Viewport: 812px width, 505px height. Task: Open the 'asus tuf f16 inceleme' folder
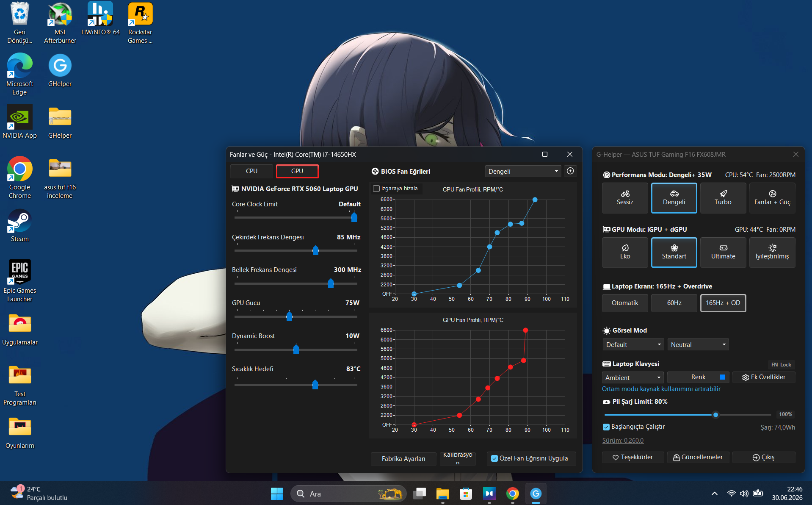pyautogui.click(x=60, y=178)
